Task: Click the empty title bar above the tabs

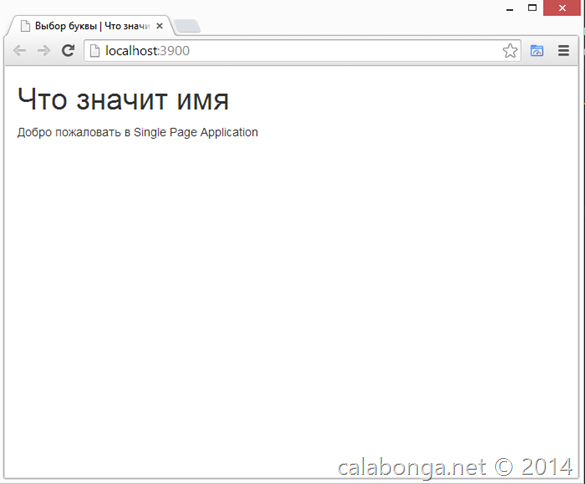Action: click(336, 8)
